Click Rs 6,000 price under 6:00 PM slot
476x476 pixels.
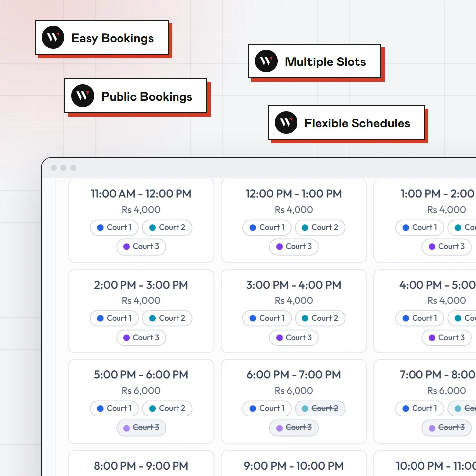click(294, 391)
